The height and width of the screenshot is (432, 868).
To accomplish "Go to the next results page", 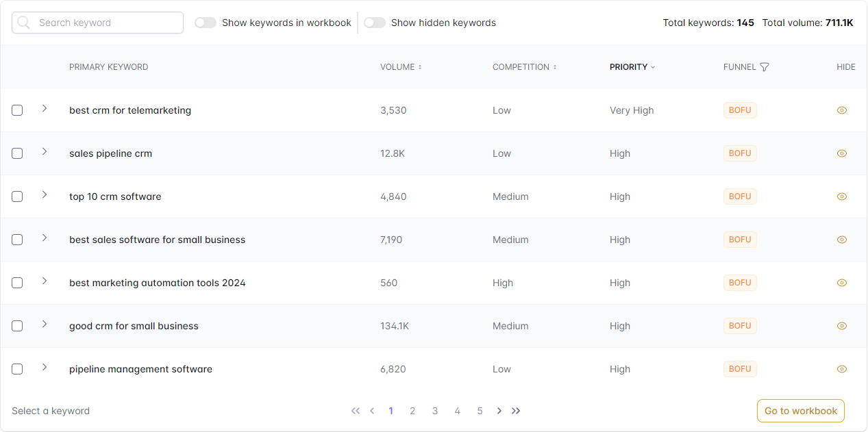I will tap(499, 411).
